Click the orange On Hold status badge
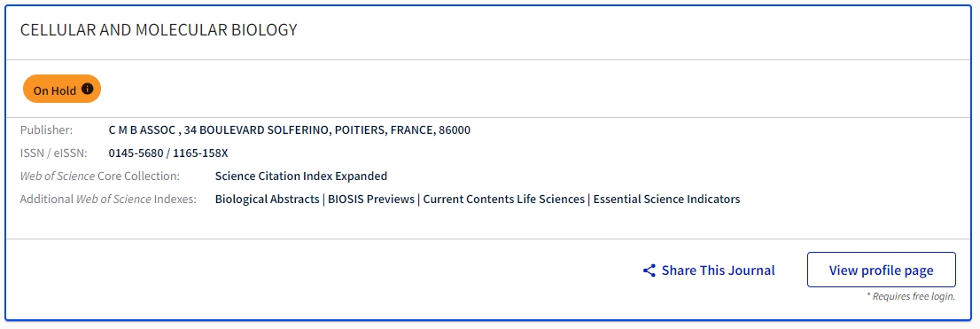The image size is (980, 329). pos(62,90)
